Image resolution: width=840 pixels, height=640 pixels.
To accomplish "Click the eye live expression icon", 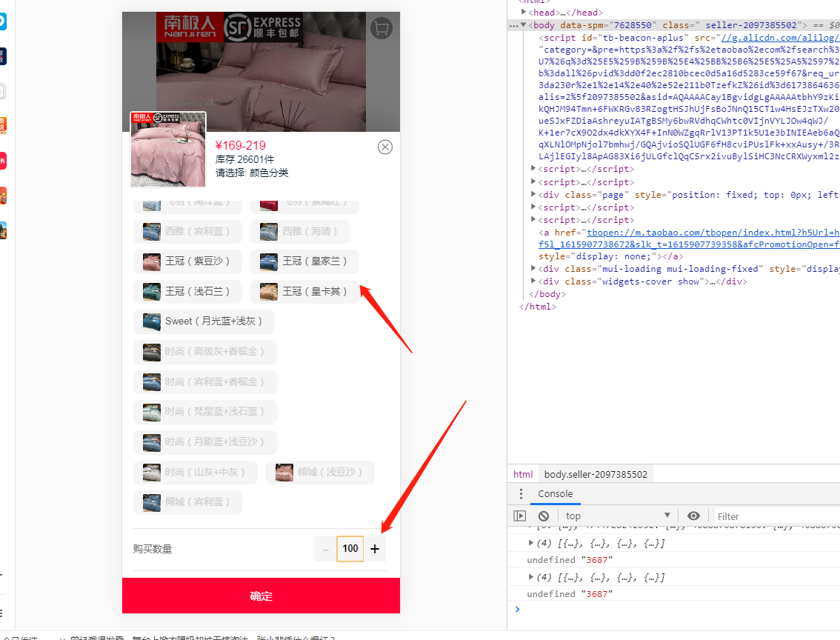I will pyautogui.click(x=693, y=516).
